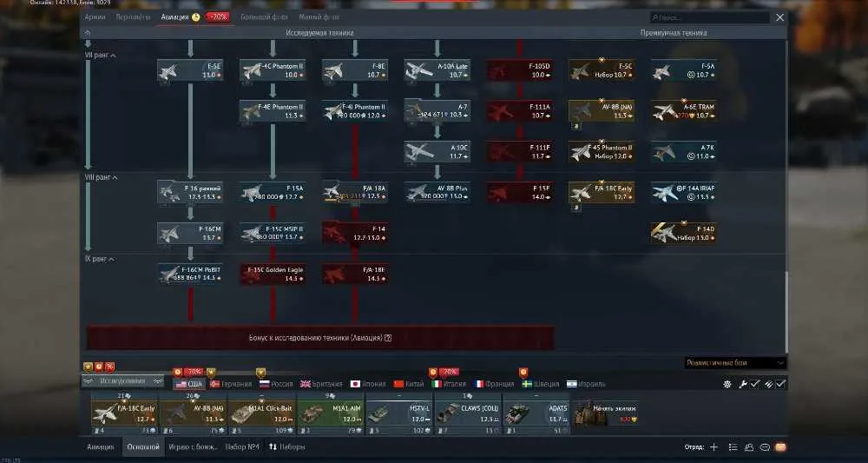The height and width of the screenshot is (463, 868).
Task: Select the F-4E Phantom II card
Action: click(x=273, y=111)
